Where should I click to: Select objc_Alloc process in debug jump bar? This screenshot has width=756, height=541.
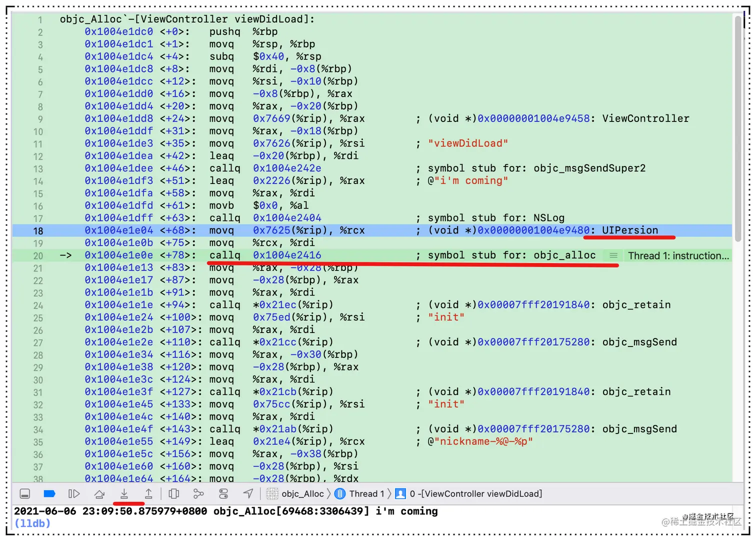click(295, 494)
